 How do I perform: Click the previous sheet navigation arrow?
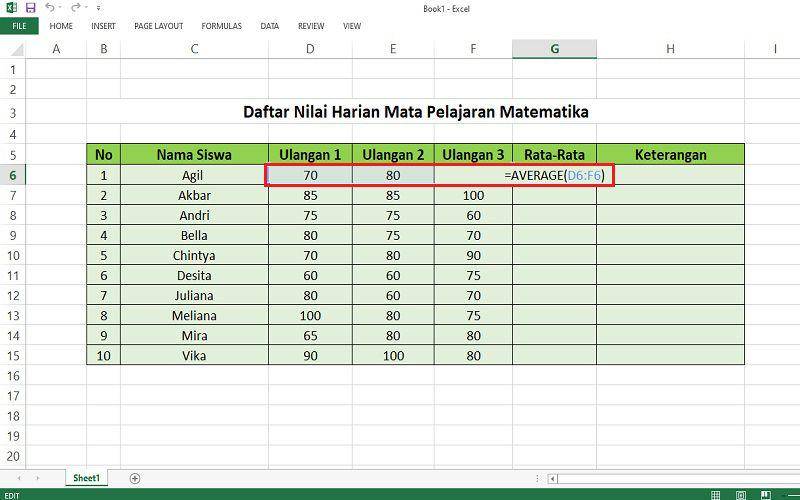point(19,478)
